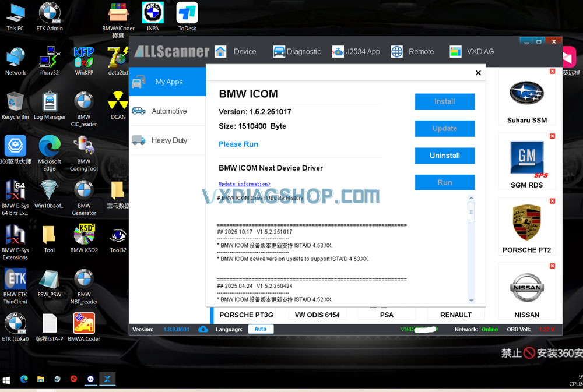The image size is (583, 392).
Task: Open the J2534 App section
Action: click(356, 51)
